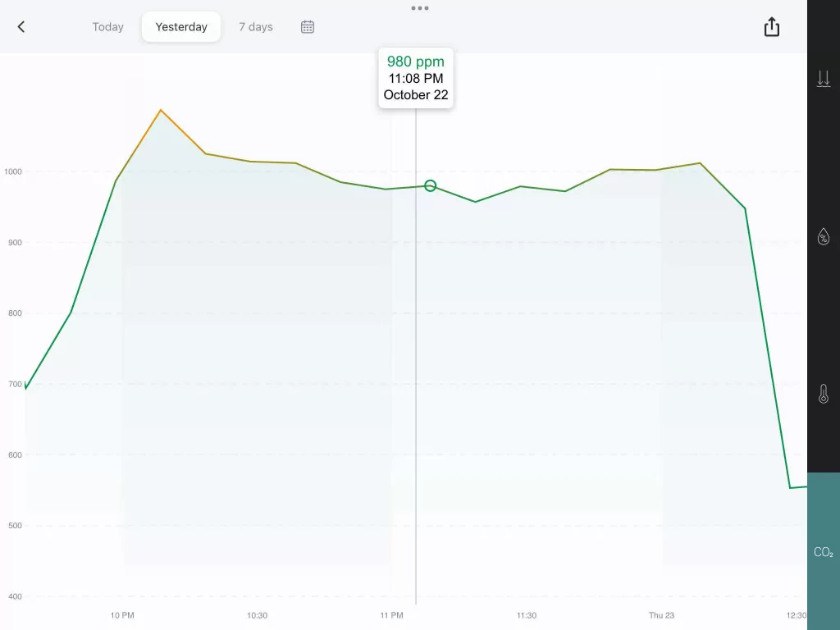Image resolution: width=840 pixels, height=630 pixels.
Task: Tap the share export icon
Action: 771,27
